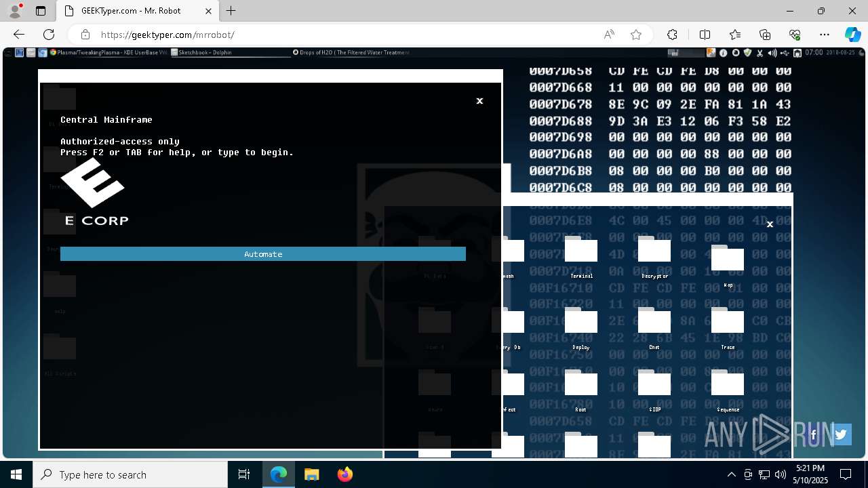The height and width of the screenshot is (488, 868).
Task: Open the browser profile menu
Action: (x=15, y=11)
